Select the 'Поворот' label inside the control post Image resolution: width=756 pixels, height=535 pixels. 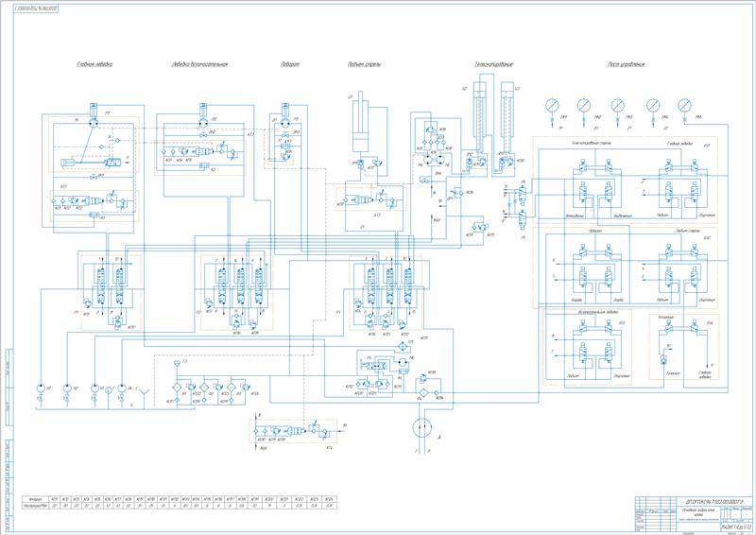(x=595, y=231)
